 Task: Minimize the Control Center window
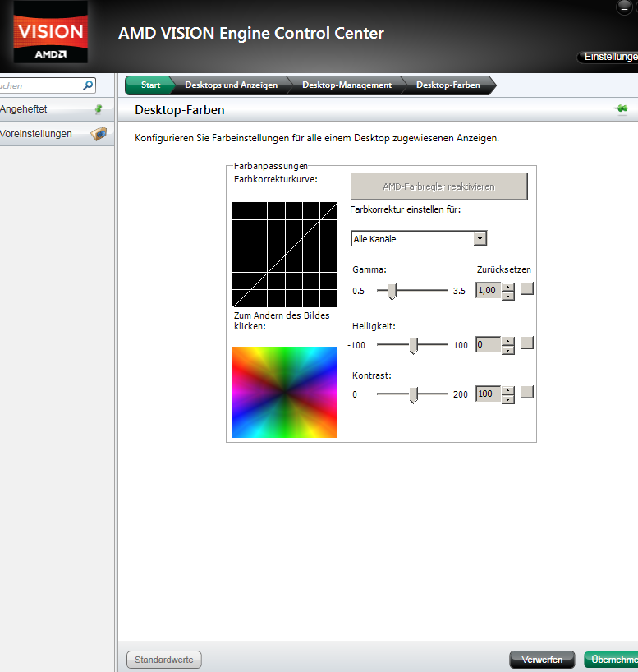point(624,7)
